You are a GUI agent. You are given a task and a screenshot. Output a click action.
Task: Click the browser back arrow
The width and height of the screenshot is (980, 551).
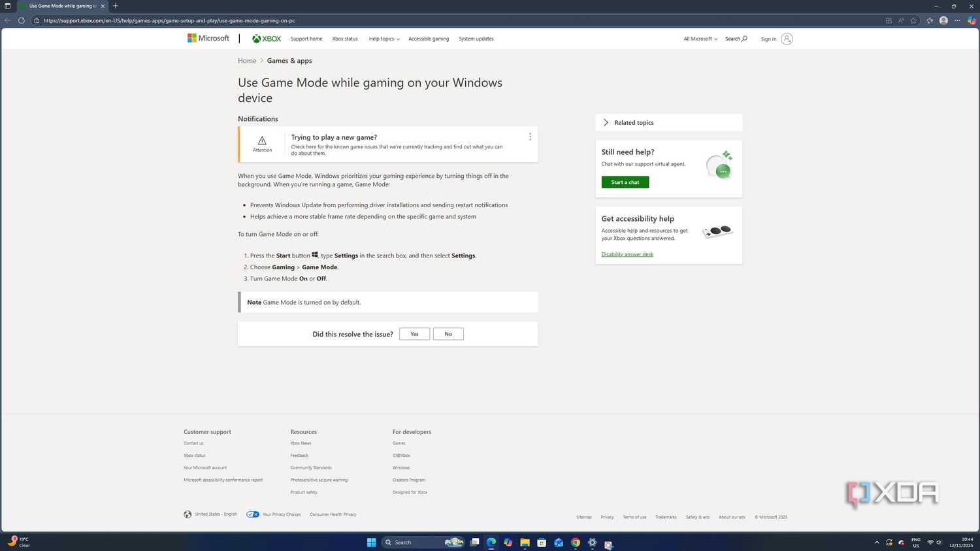click(x=8, y=20)
